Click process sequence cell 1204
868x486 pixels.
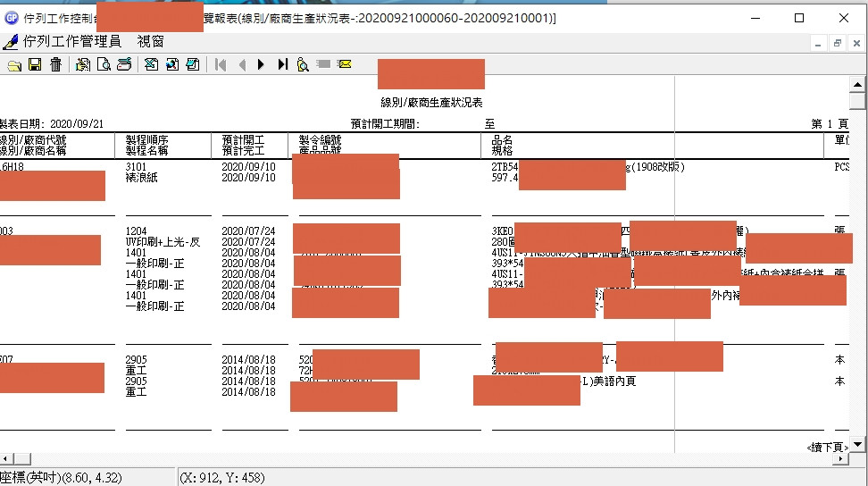(136, 230)
